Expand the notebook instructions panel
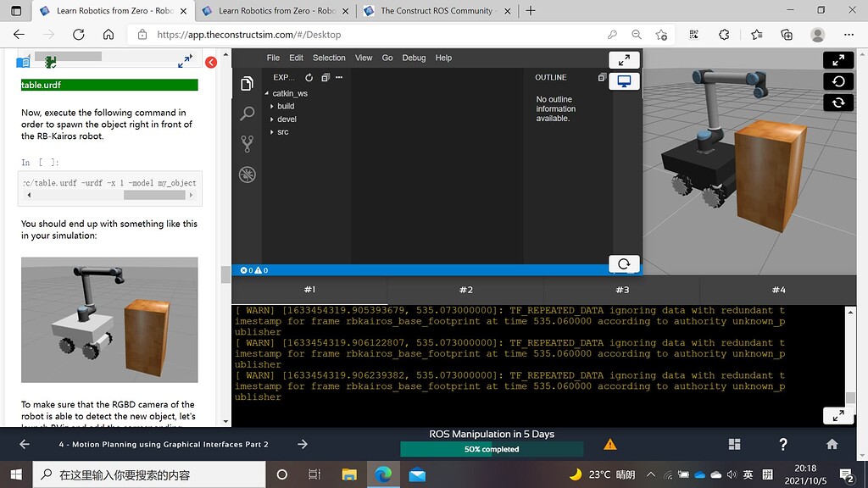The image size is (868, 488). point(185,61)
